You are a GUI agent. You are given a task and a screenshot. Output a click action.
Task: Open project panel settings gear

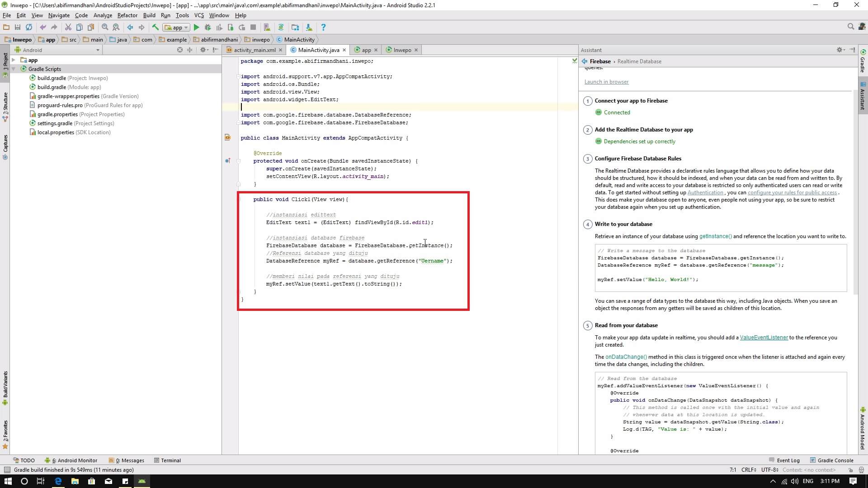coord(203,50)
